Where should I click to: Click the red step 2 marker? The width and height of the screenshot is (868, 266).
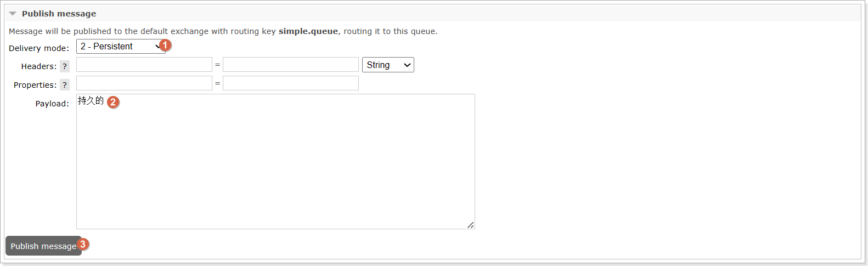click(x=113, y=102)
